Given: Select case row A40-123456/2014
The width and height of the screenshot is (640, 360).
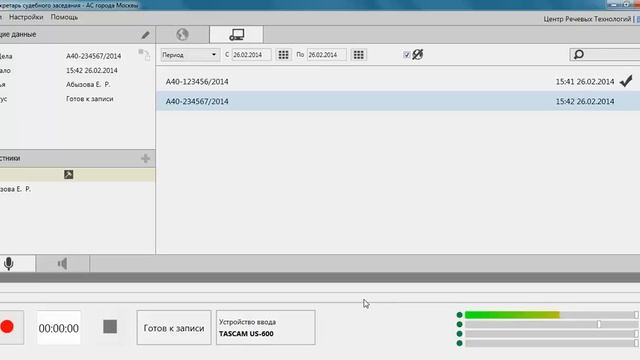Looking at the screenshot, I should coord(398,82).
